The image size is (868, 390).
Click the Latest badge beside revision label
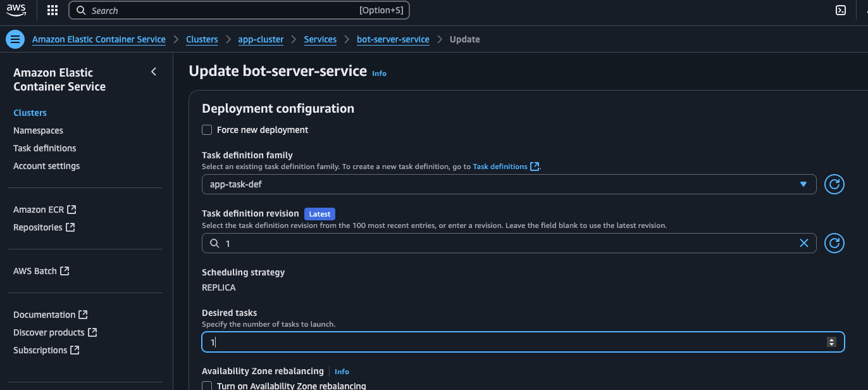point(319,214)
